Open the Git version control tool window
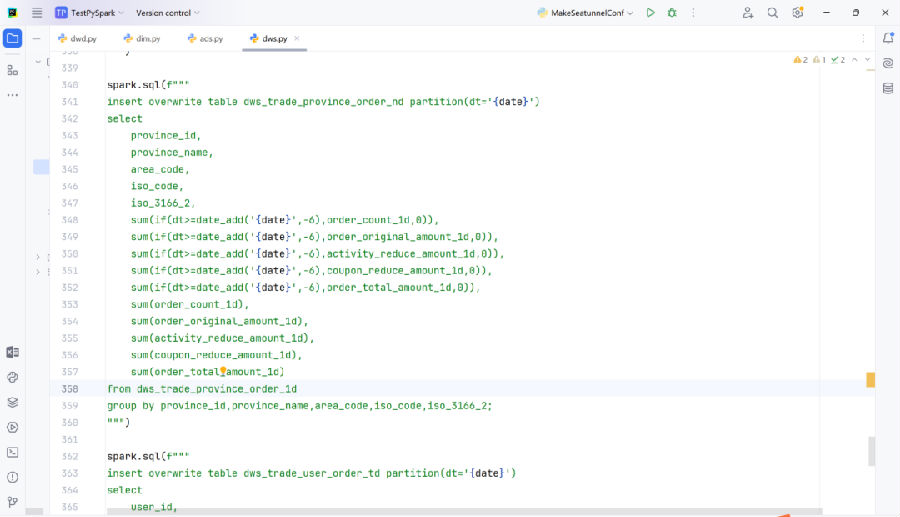 pos(12,502)
